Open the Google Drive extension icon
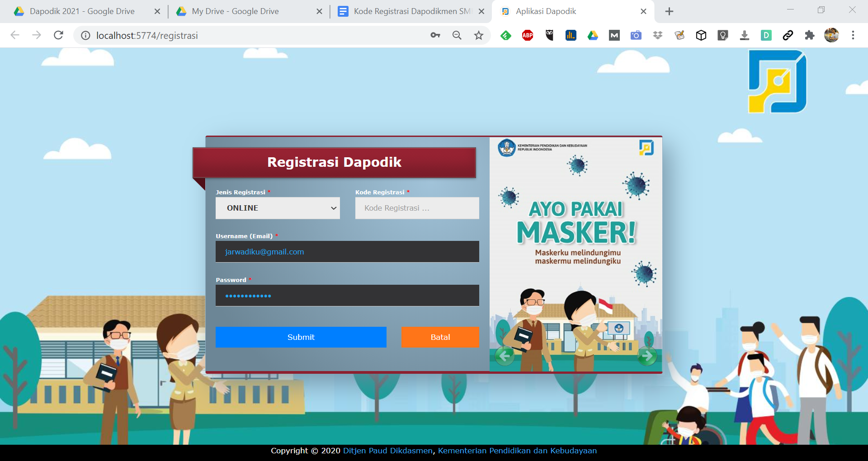This screenshot has width=868, height=461. point(593,35)
